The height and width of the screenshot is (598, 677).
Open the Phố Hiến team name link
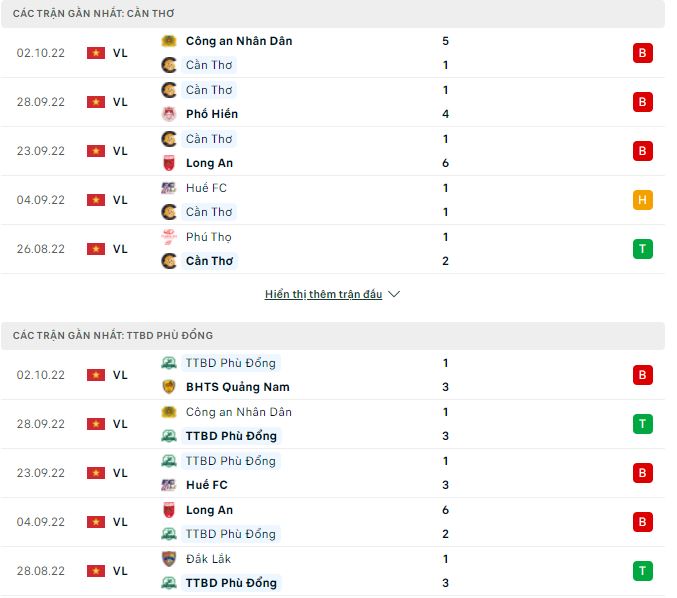(x=212, y=114)
